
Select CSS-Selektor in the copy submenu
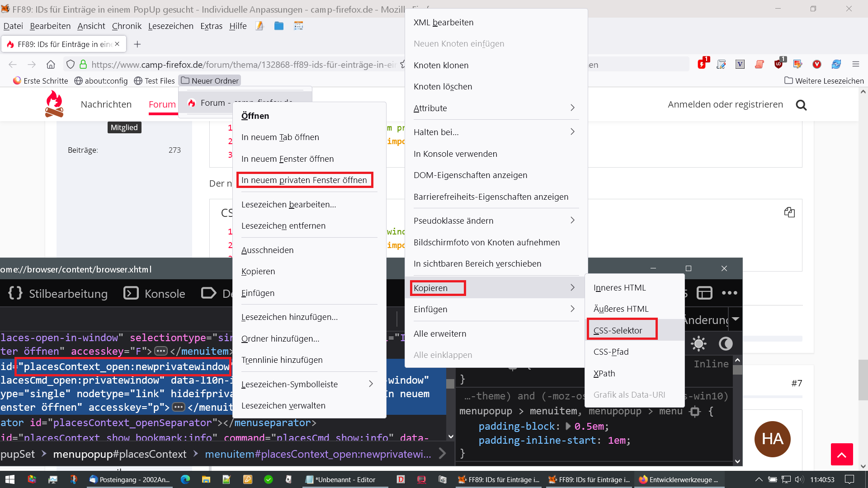[618, 330]
